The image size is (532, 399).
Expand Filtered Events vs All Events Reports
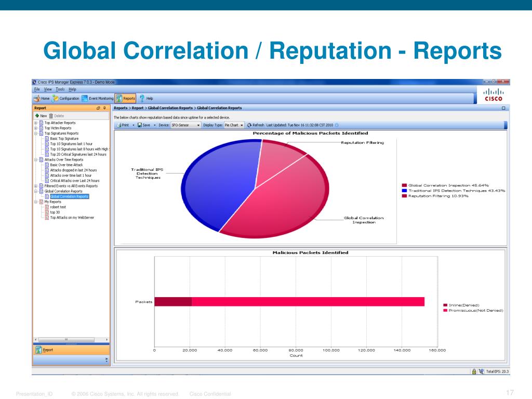click(36, 186)
